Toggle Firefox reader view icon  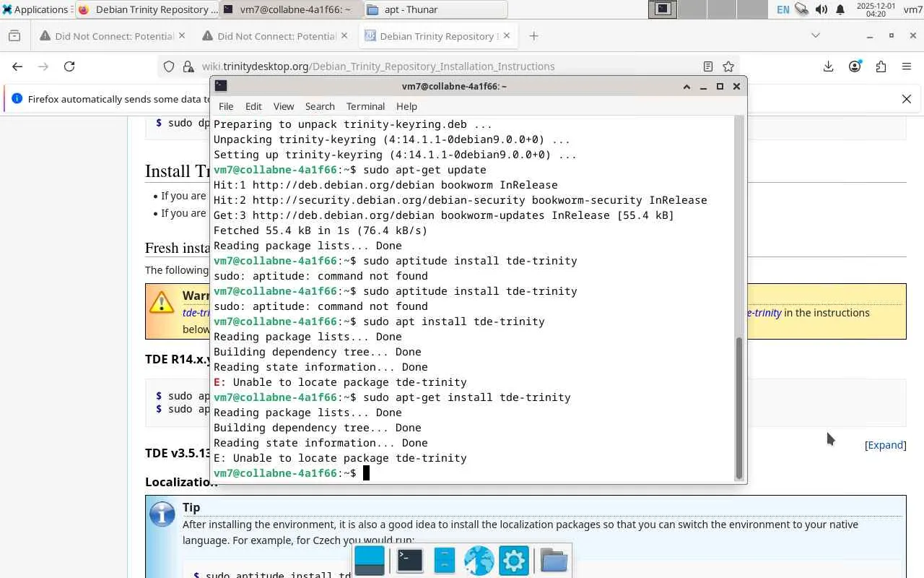[x=708, y=66]
